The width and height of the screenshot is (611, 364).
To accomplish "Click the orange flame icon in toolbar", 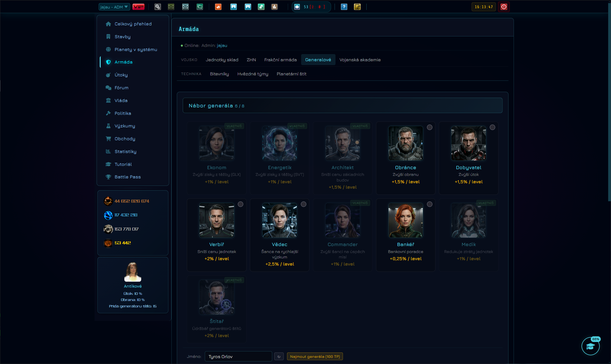I will [x=218, y=7].
